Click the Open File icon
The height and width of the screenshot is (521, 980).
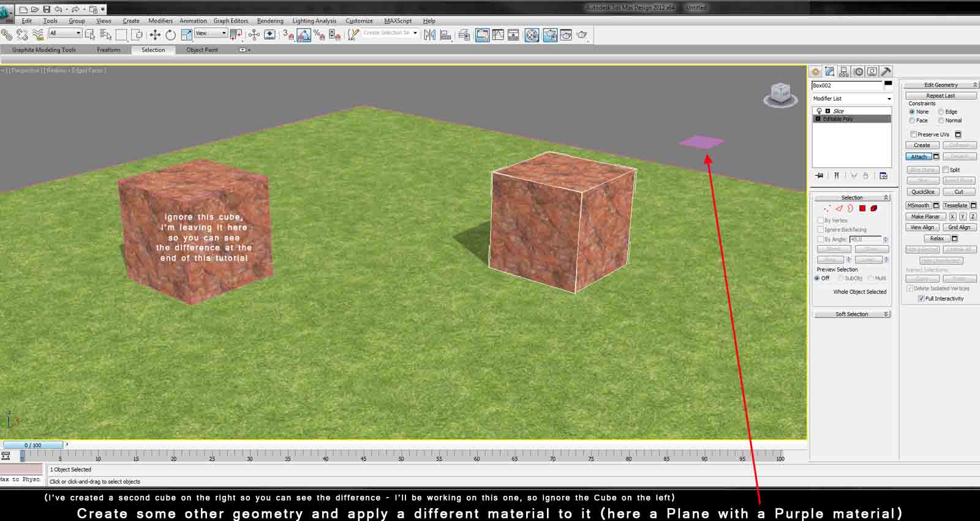(x=35, y=9)
